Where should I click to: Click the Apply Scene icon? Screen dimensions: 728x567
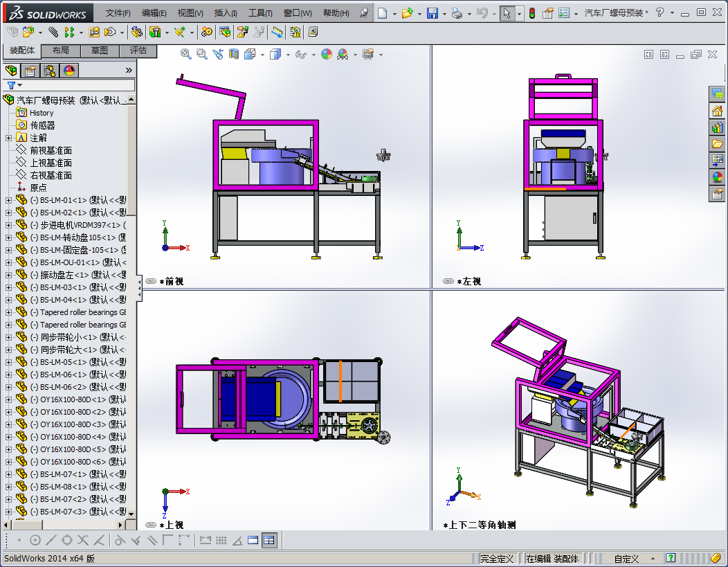pos(343,54)
